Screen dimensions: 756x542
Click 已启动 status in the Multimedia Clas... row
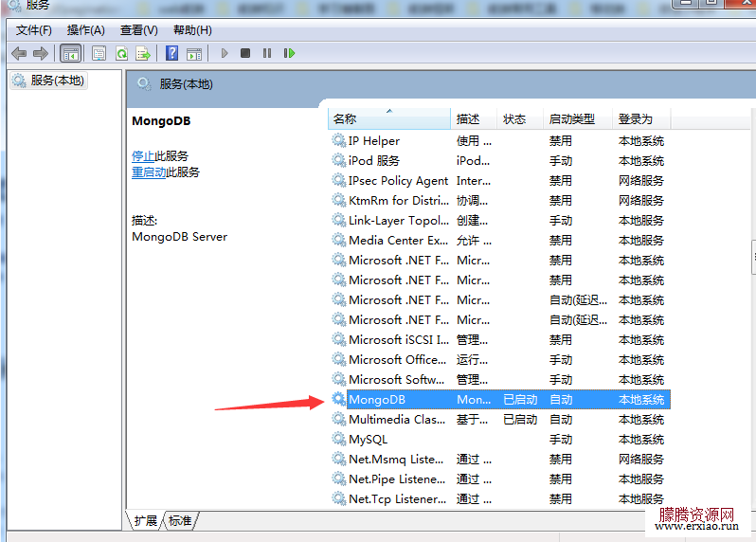point(520,420)
